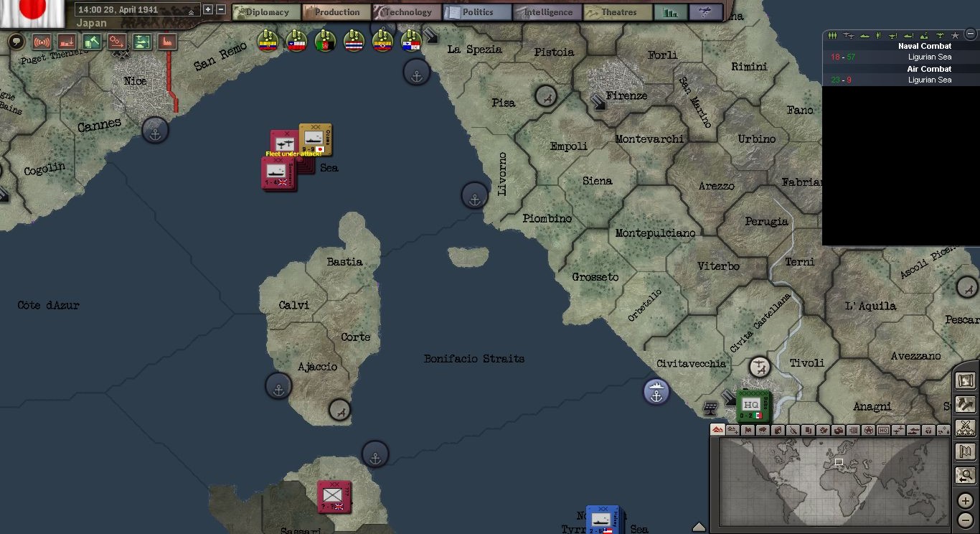Select the green Italian HQ unit
980x534 pixels.
point(752,406)
